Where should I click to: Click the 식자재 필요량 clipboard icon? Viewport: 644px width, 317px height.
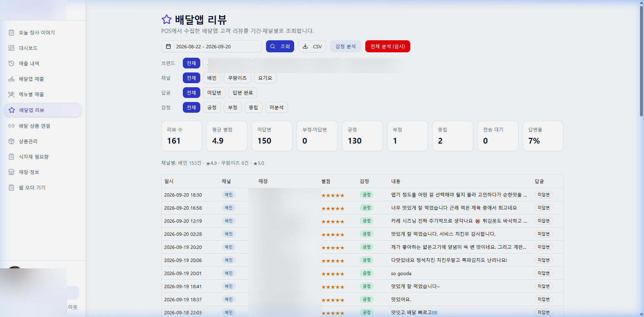pos(11,157)
